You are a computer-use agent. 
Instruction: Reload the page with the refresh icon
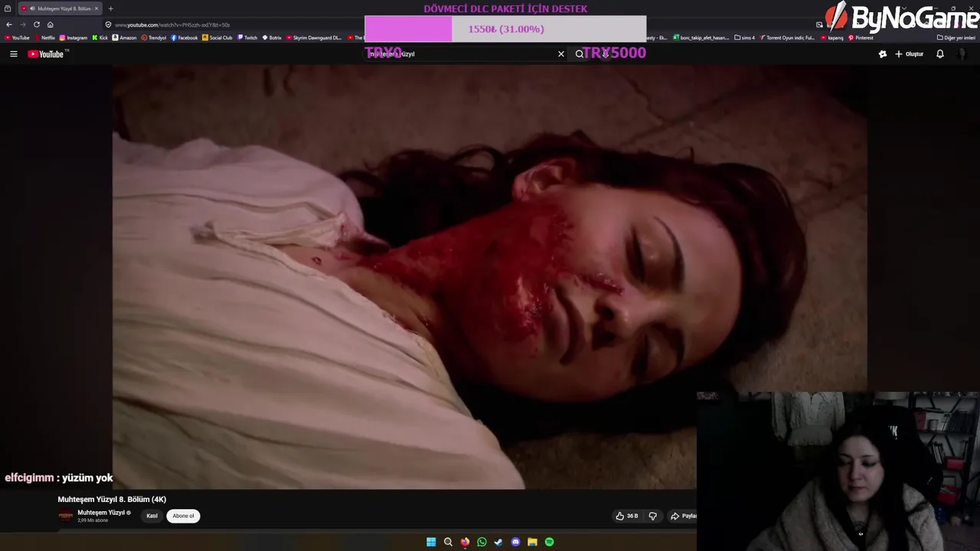coord(37,24)
